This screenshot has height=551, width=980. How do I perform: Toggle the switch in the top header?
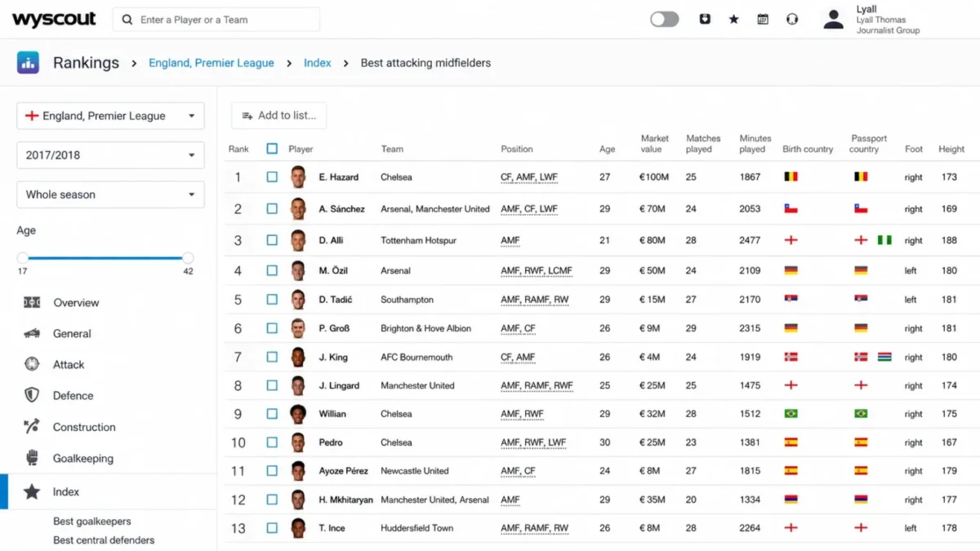coord(664,19)
